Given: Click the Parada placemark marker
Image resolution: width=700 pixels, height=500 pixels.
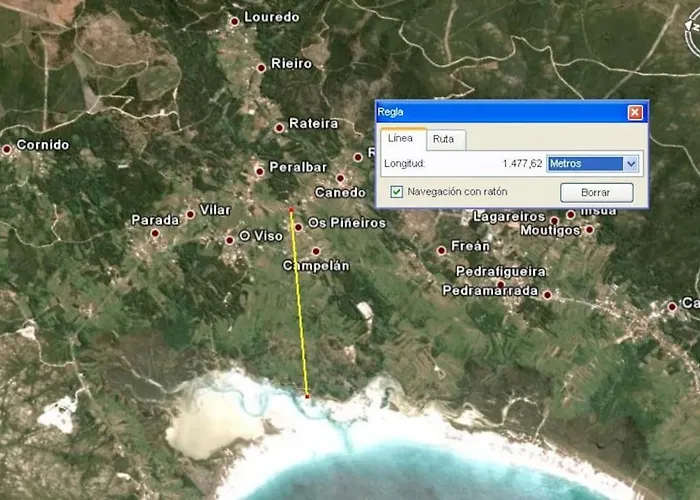Looking at the screenshot, I should click(155, 233).
